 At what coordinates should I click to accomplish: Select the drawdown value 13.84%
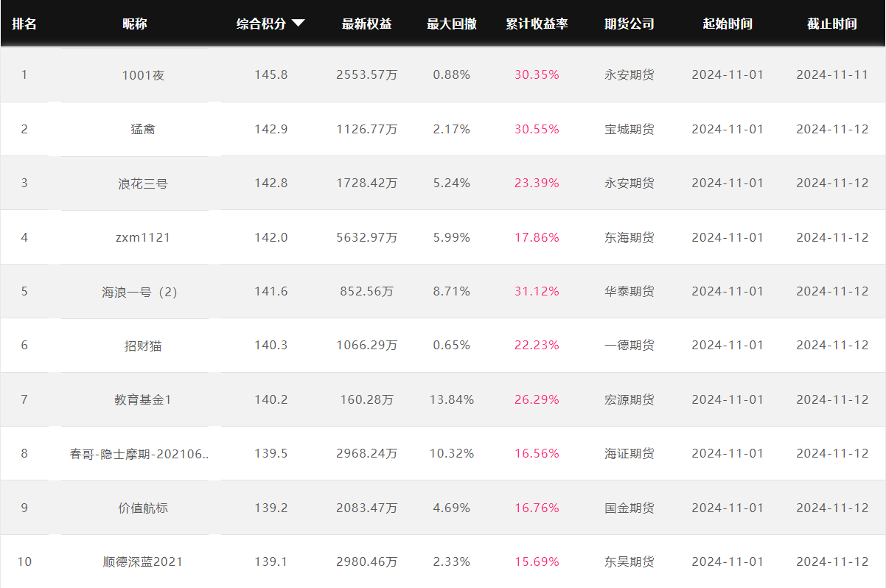(x=451, y=399)
